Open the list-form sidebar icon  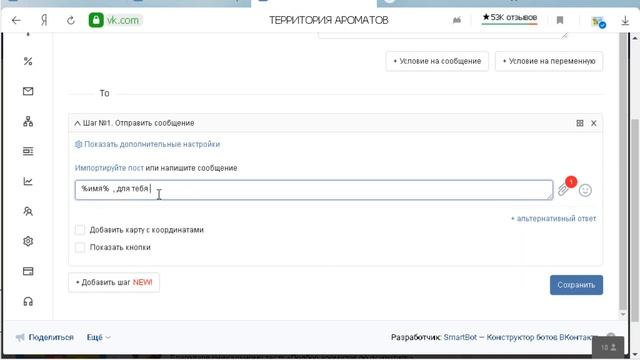coord(28,151)
